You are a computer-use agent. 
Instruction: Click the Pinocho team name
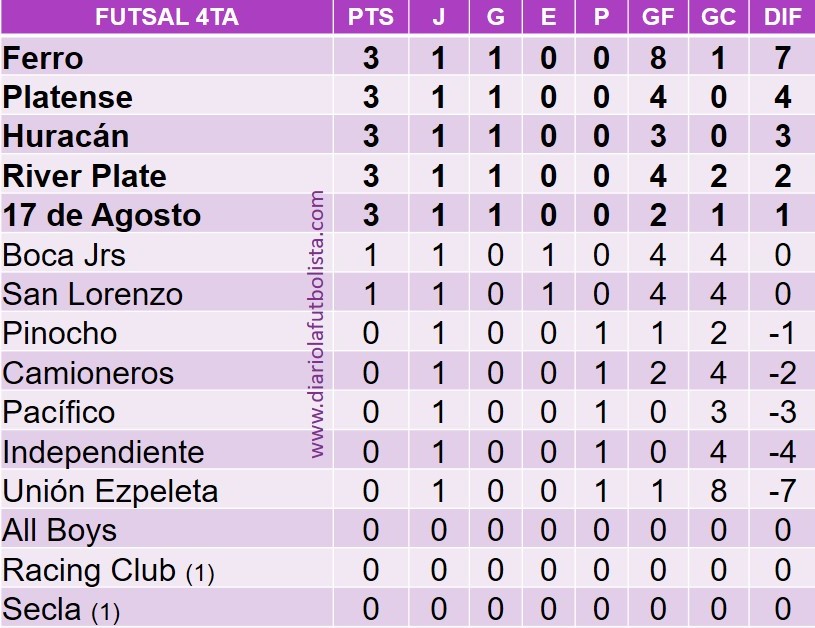[60, 333]
